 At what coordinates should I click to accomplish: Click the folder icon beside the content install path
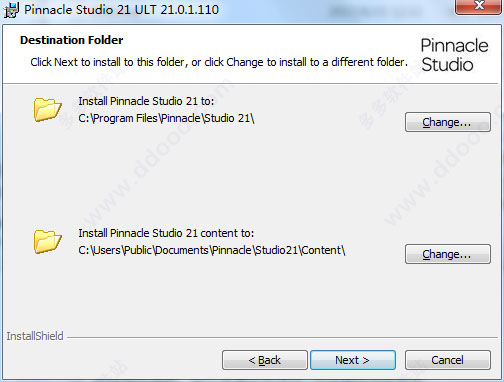tap(48, 241)
